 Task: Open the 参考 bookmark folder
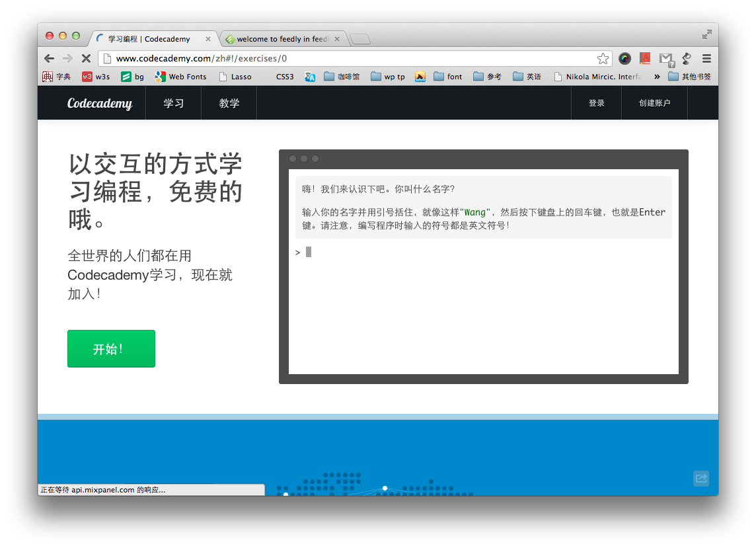coord(488,77)
